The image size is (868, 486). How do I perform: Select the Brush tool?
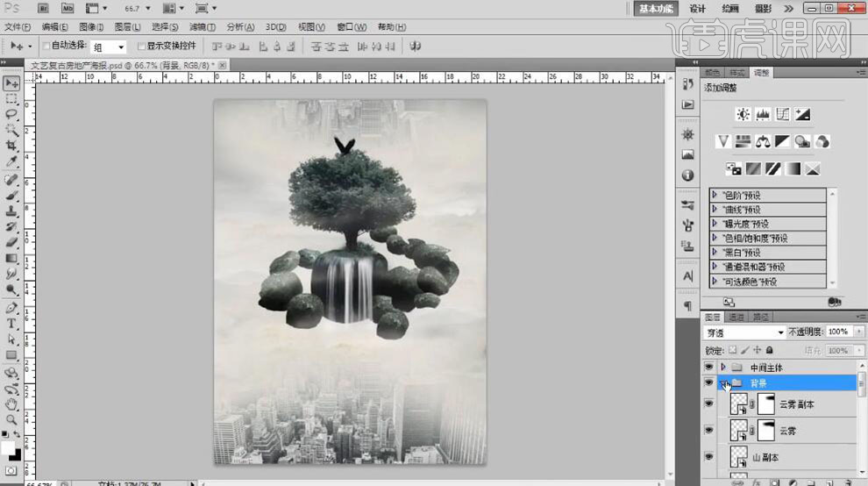(11, 195)
